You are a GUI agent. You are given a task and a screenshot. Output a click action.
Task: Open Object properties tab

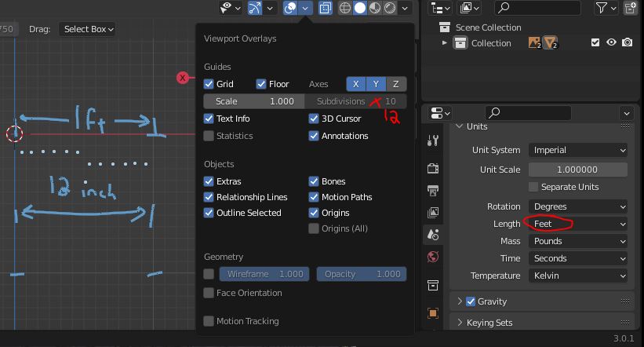point(433,313)
